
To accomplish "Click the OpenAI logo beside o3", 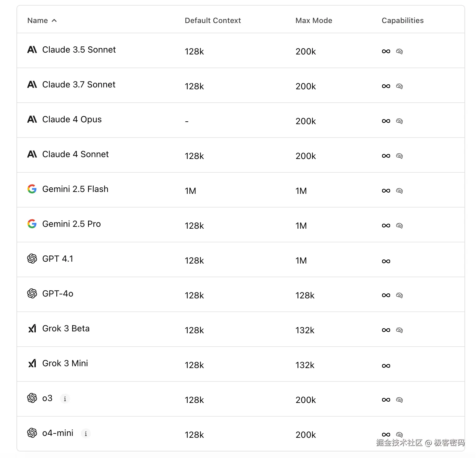I will [32, 398].
